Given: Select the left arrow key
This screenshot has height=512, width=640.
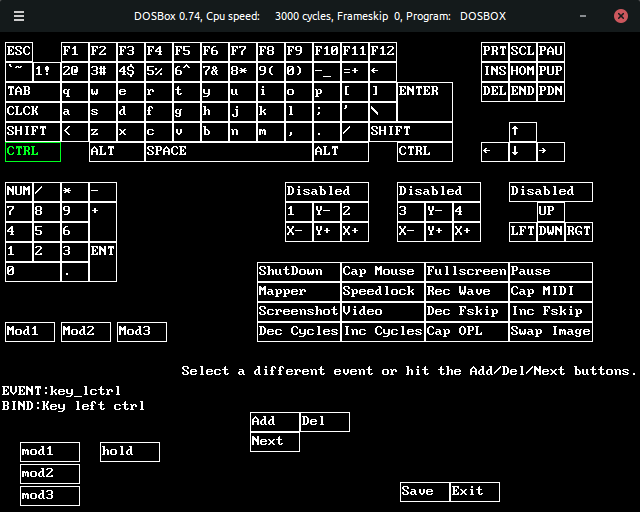Looking at the screenshot, I should (x=495, y=152).
